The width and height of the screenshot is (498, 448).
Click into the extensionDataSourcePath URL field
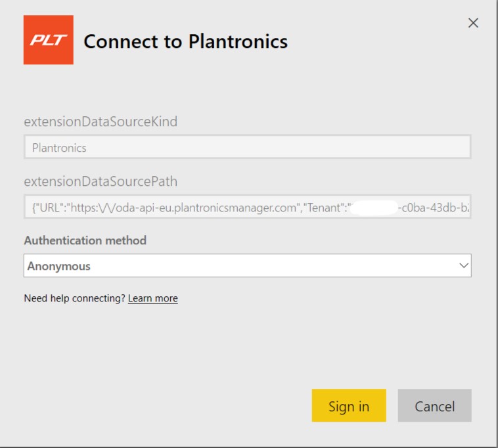248,207
